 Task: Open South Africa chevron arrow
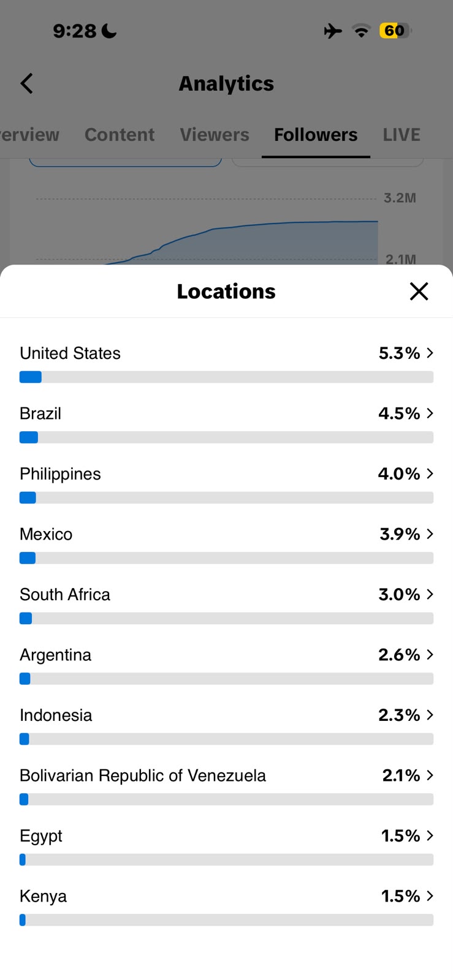(430, 594)
